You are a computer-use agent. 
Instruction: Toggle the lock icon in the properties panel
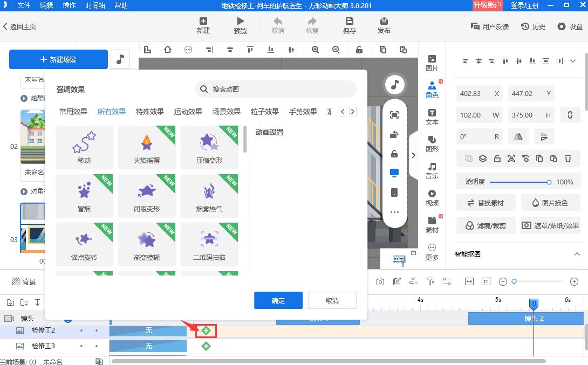click(x=497, y=158)
